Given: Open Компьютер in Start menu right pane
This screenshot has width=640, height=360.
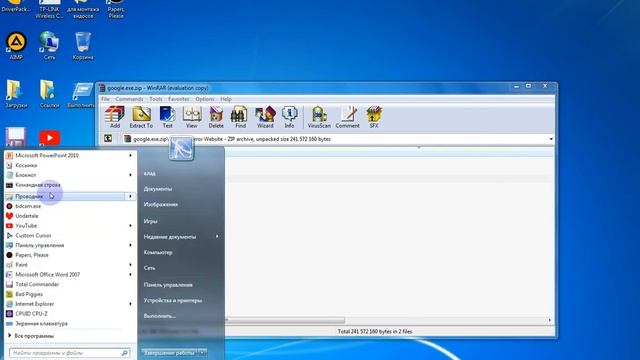Looking at the screenshot, I should [x=158, y=253].
